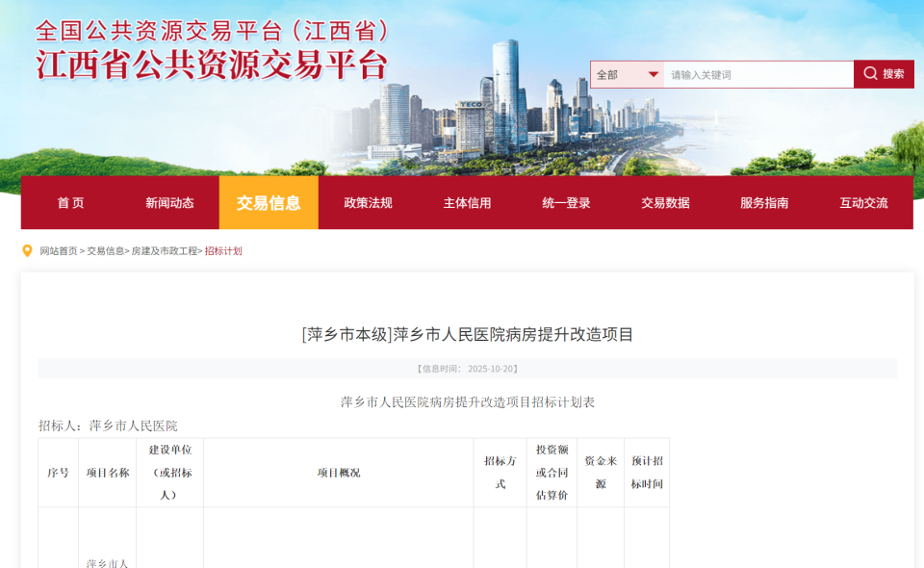Switch to the 政策法规 tab
Viewport: 924px width, 568px height.
point(367,202)
